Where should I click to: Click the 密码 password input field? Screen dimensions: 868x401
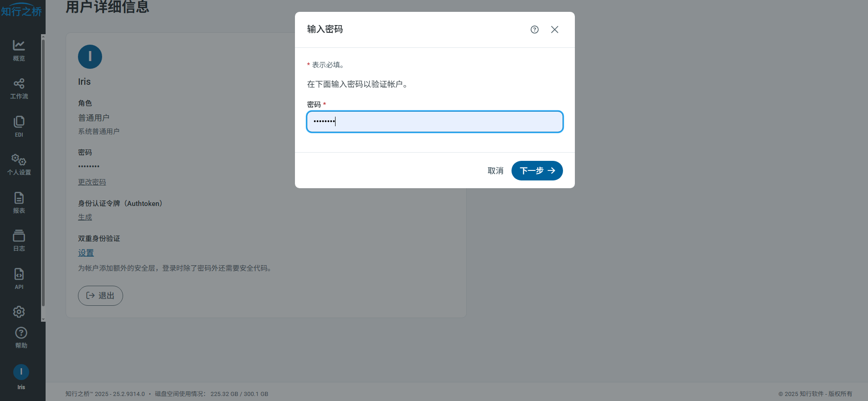click(434, 122)
